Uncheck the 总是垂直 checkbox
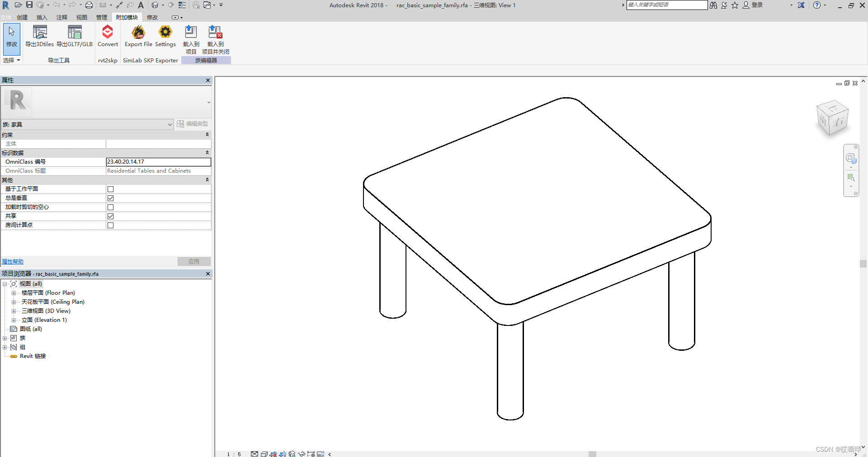This screenshot has width=868, height=457. (110, 198)
